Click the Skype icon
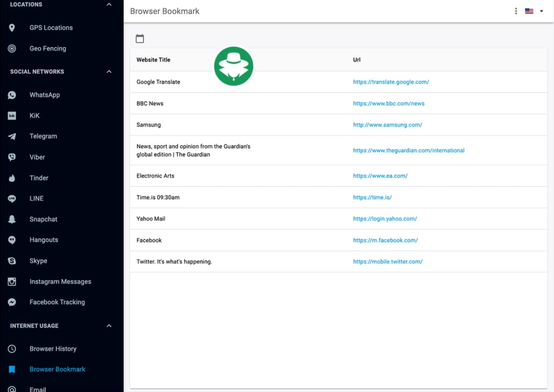This screenshot has width=554, height=392. 12,261
